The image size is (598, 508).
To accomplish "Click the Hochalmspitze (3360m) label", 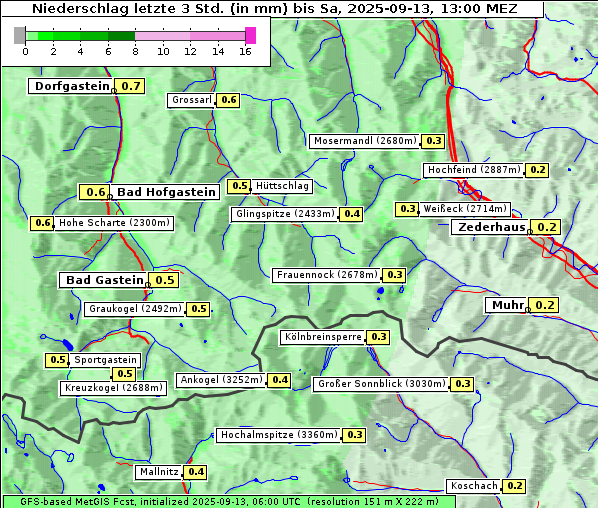I will [x=279, y=435].
